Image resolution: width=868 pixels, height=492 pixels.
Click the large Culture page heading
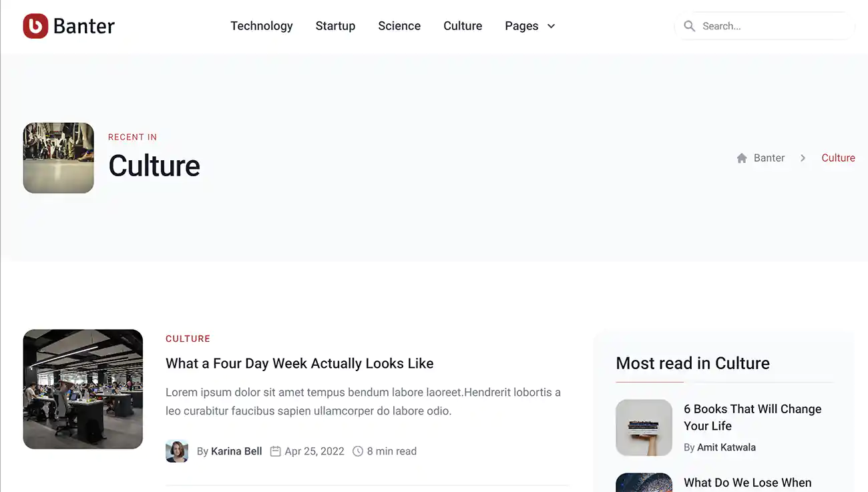coord(154,166)
